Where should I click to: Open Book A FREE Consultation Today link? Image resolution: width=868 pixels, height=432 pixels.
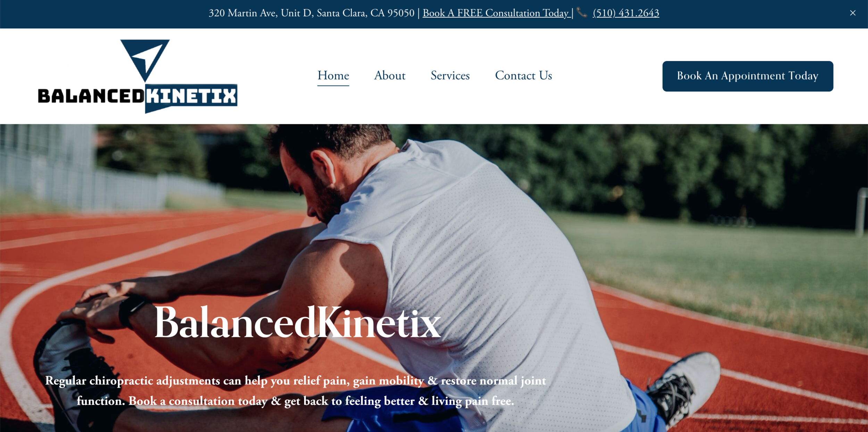click(496, 13)
